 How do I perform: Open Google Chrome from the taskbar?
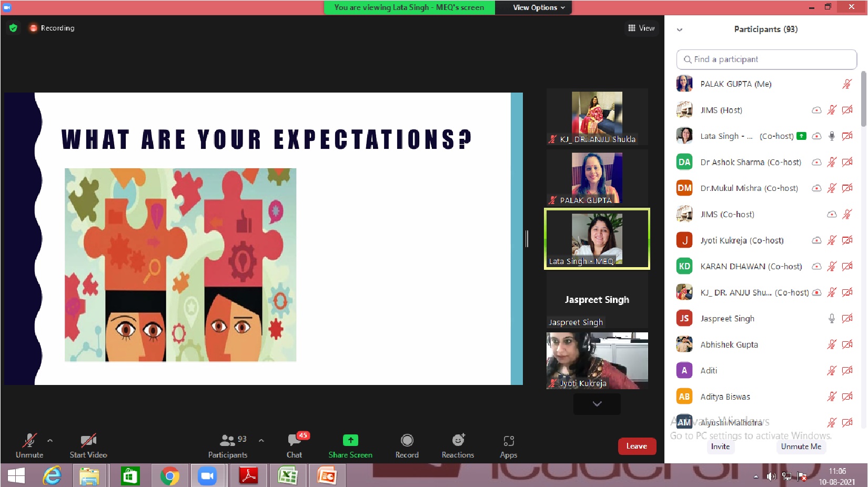pyautogui.click(x=169, y=476)
